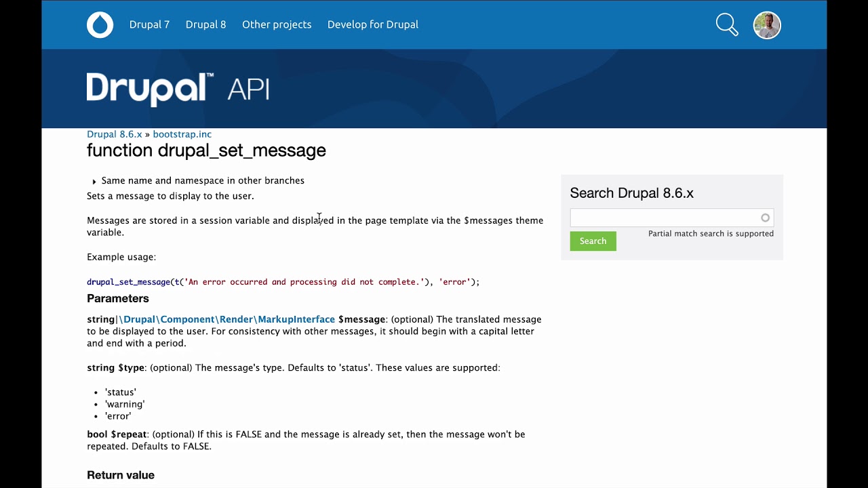868x488 pixels.
Task: Open the Drupal 7 menu item
Action: point(149,24)
